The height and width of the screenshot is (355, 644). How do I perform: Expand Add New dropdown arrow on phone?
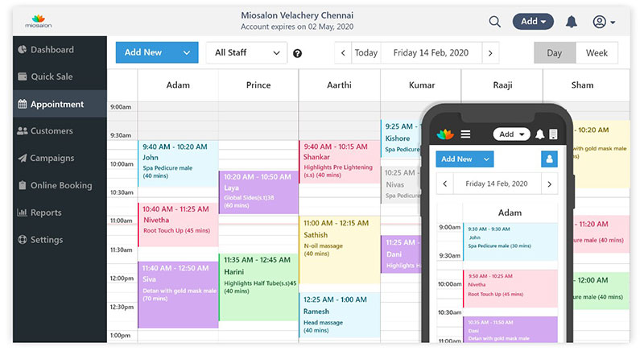pos(486,159)
